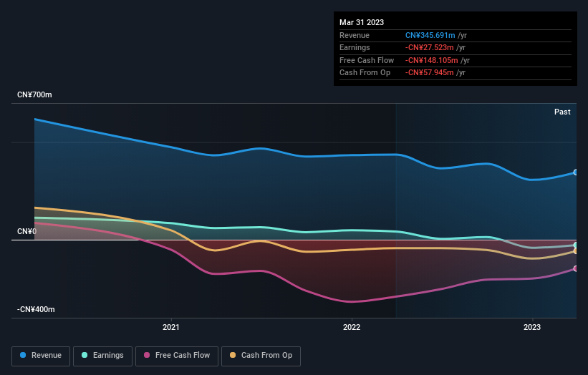The height and width of the screenshot is (375, 588).
Task: Click the pink Free Cash Flow endpoint marker
Action: pyautogui.click(x=575, y=269)
